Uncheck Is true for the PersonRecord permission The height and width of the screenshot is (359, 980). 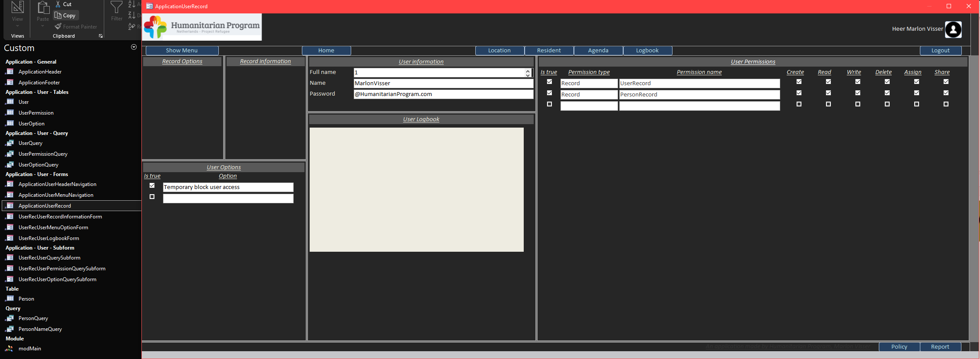point(549,93)
